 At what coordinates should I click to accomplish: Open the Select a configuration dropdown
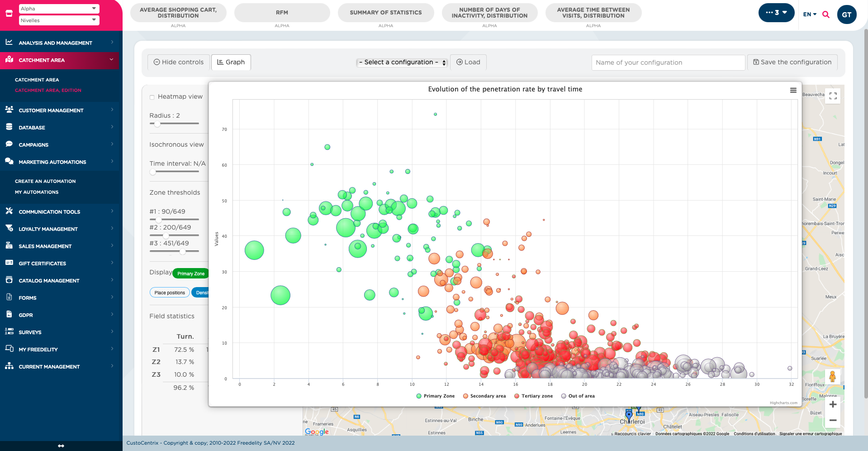coord(402,62)
